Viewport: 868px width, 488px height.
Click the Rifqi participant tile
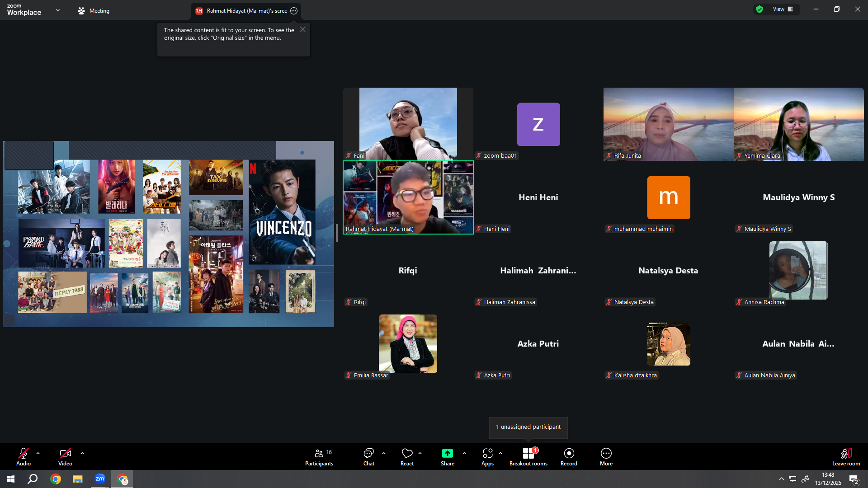point(408,271)
